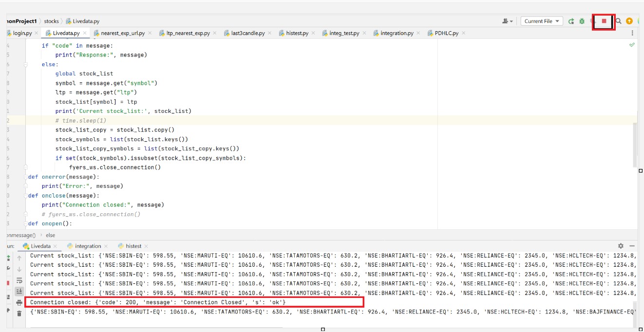Click the green inspection checkmark in editor
The height and width of the screenshot is (332, 644).
(x=632, y=45)
